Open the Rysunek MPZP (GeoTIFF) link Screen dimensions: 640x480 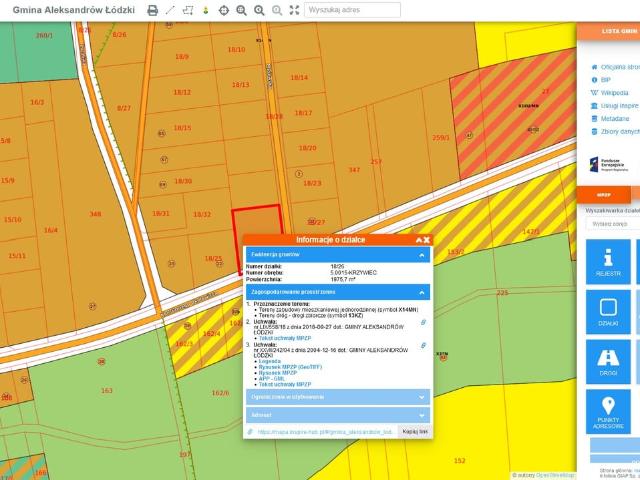point(291,367)
